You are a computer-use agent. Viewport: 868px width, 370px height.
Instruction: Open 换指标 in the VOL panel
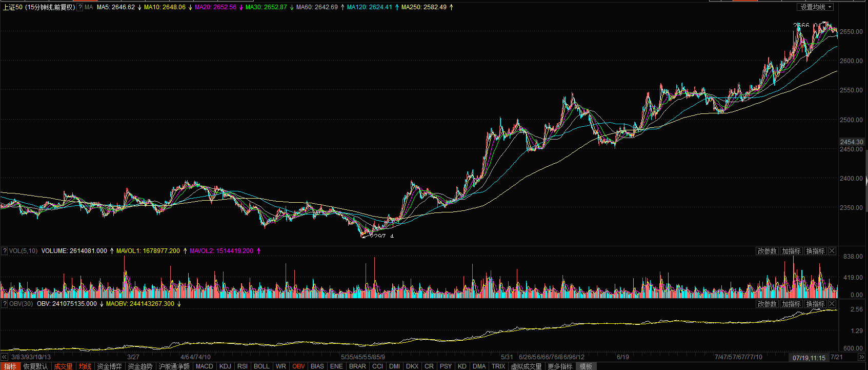pos(815,251)
